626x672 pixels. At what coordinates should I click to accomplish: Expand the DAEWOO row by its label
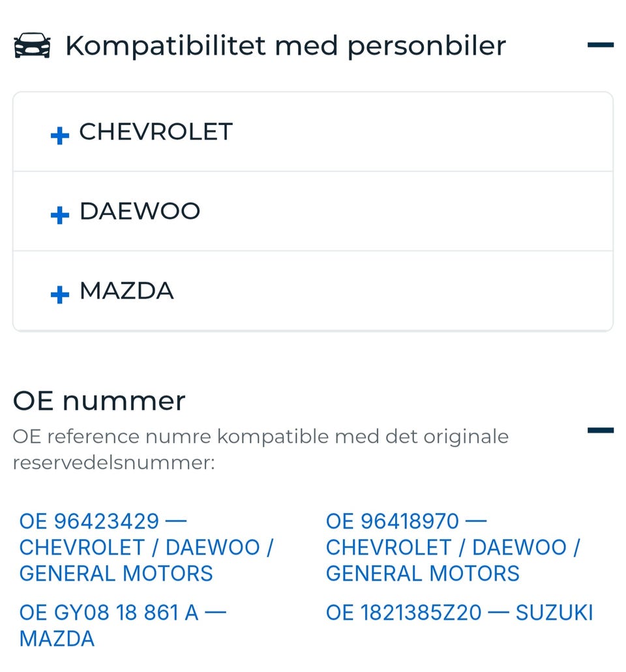[140, 211]
